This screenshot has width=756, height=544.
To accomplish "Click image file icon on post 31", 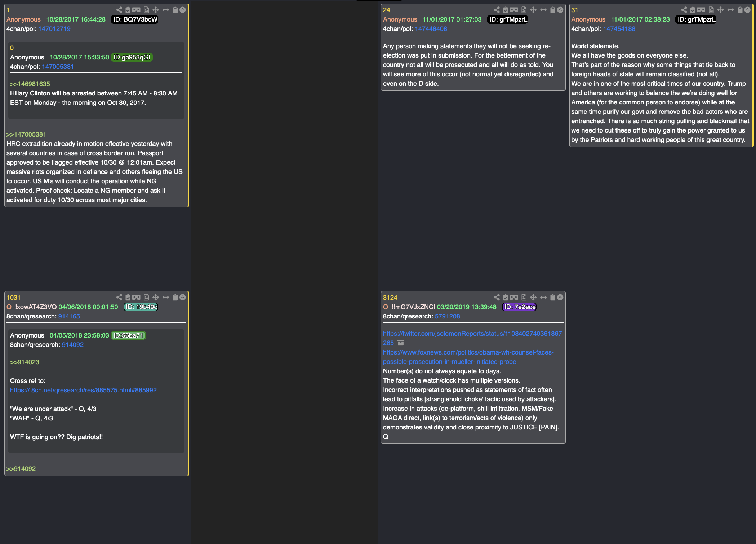I will point(711,10).
